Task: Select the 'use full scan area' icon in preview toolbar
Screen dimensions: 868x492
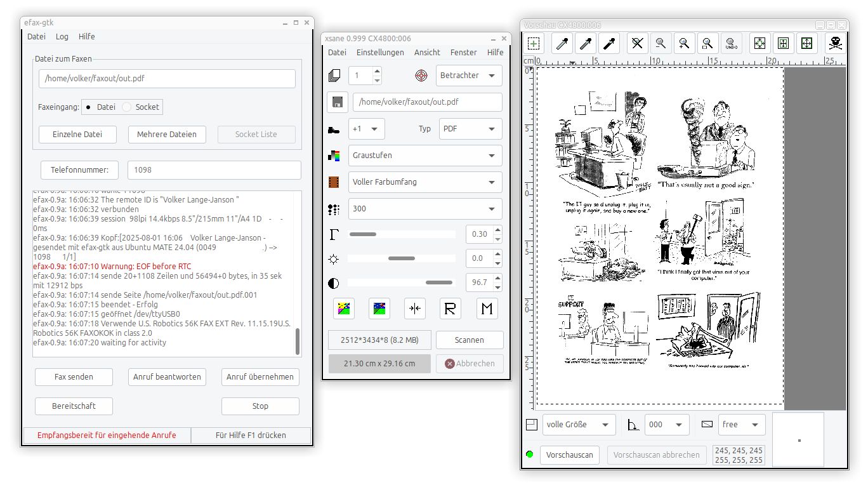Action: tap(534, 43)
